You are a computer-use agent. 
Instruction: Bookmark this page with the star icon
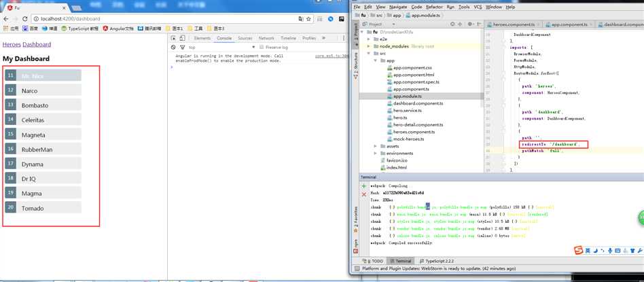point(308,19)
